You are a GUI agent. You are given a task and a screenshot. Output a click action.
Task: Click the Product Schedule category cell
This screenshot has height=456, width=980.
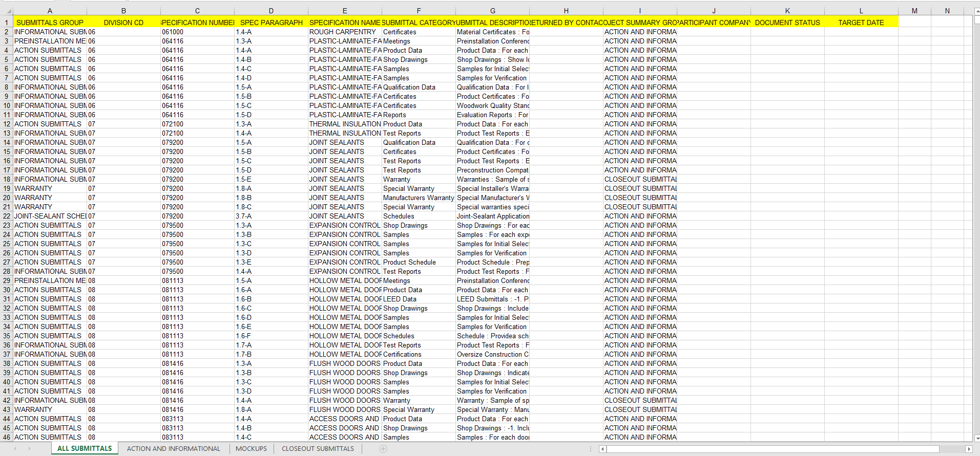pyautogui.click(x=419, y=262)
